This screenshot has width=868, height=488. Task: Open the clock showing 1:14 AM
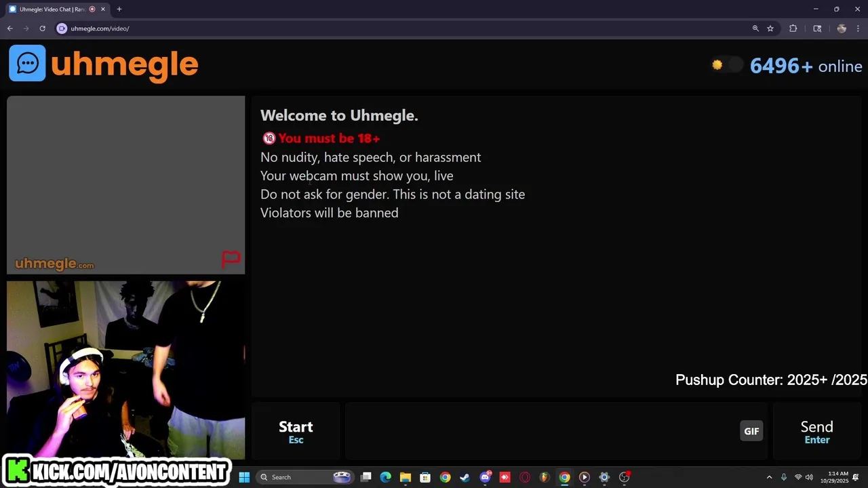(834, 477)
